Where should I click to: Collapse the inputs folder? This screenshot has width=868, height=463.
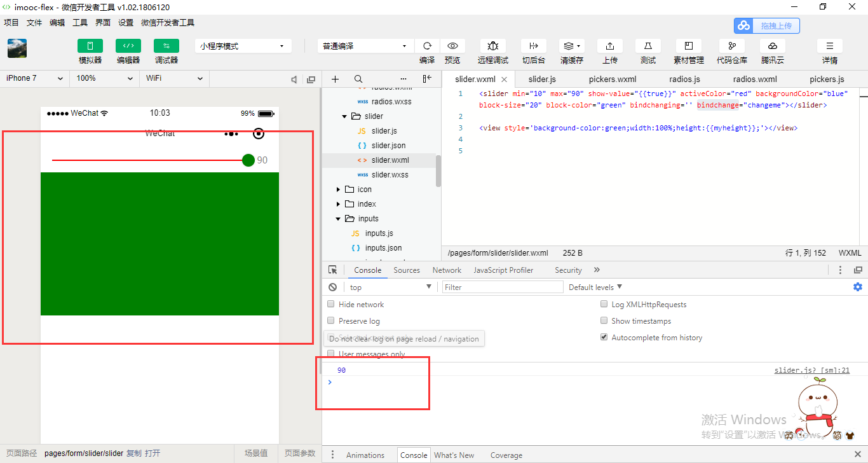pyautogui.click(x=339, y=219)
